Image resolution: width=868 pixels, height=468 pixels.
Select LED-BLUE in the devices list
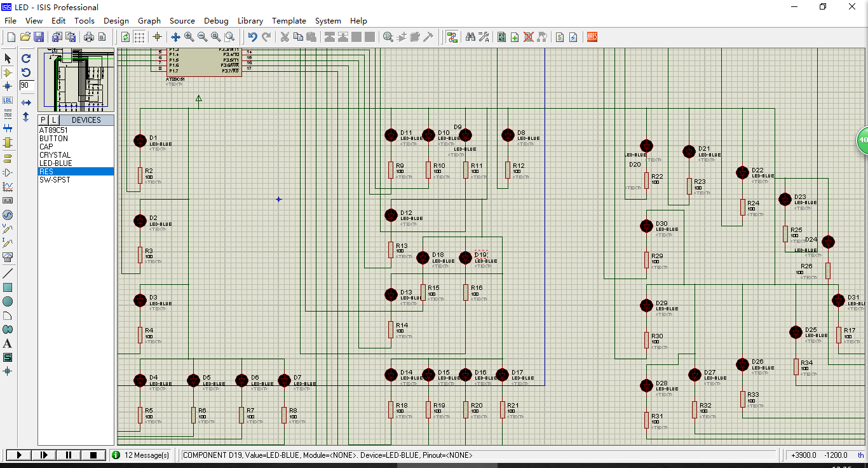point(56,163)
